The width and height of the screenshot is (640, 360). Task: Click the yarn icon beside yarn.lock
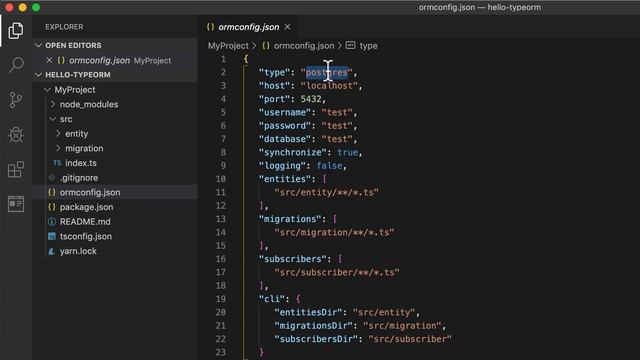pyautogui.click(x=52, y=251)
